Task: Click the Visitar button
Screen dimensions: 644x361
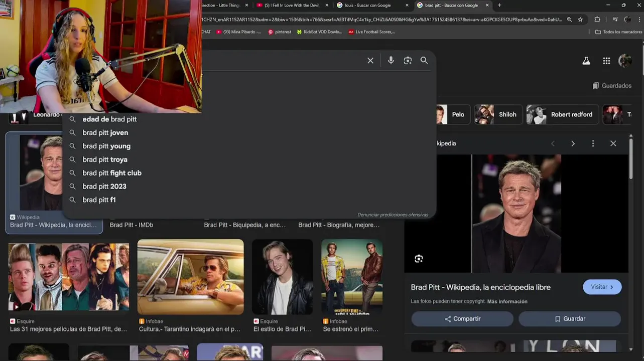Action: pos(602,287)
